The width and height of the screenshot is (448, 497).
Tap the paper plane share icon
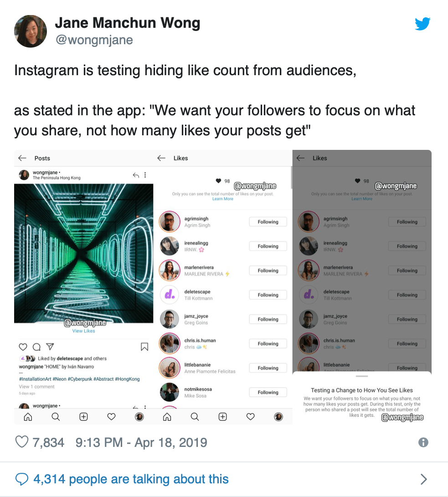click(x=50, y=347)
